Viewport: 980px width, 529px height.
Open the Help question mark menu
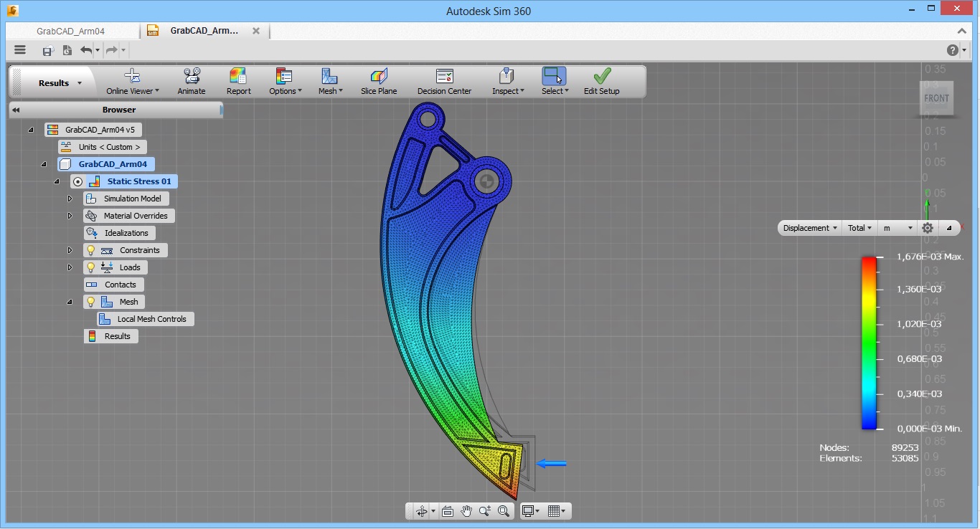coord(952,50)
